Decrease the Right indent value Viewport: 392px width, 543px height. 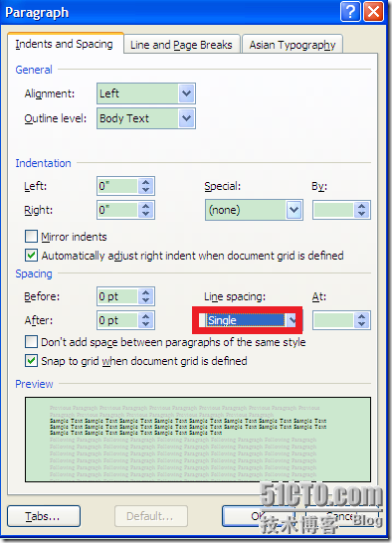tap(146, 213)
